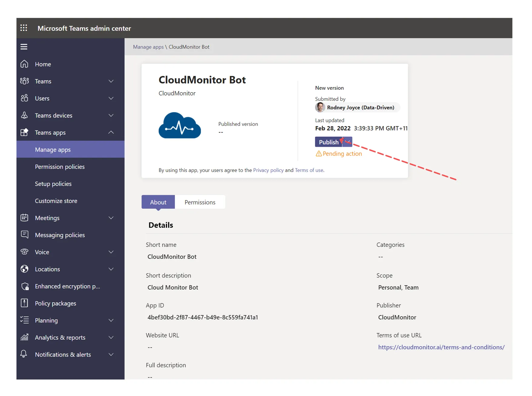Expand the Meetings chevron
532x396 pixels.
[x=111, y=218]
